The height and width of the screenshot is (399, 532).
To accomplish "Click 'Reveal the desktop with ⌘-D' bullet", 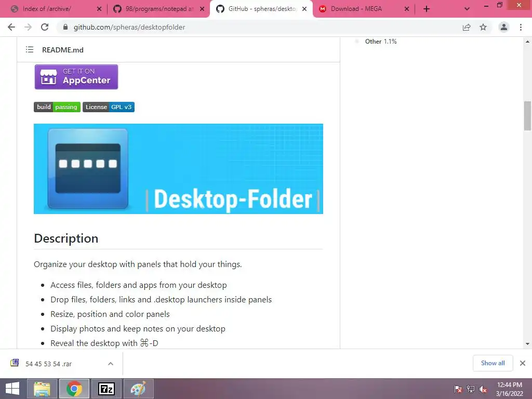I will (x=104, y=343).
